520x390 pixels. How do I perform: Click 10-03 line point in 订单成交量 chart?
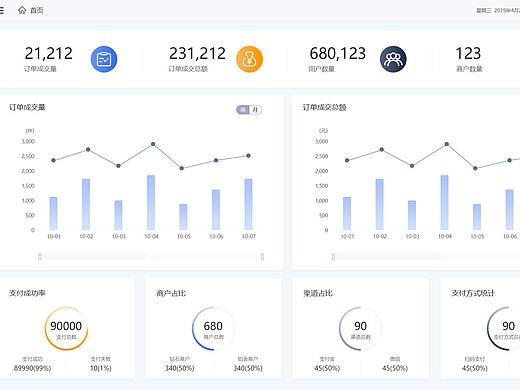coord(118,166)
